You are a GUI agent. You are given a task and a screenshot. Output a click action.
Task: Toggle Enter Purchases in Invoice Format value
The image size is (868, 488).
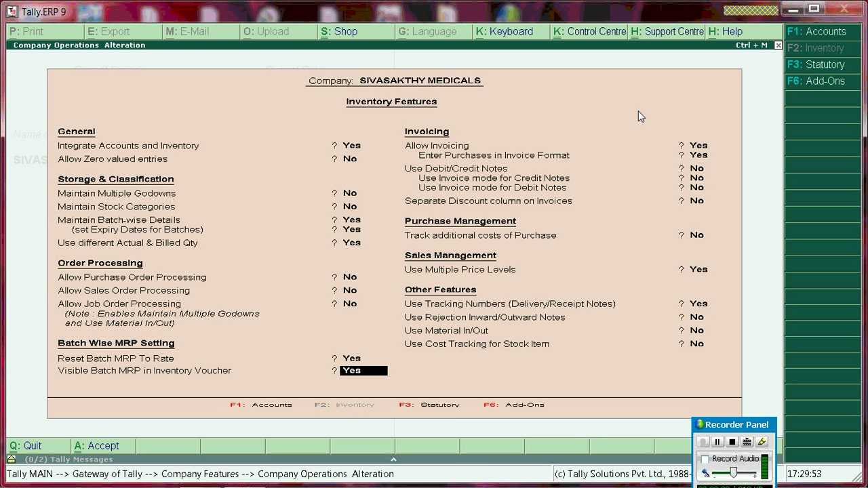click(x=698, y=155)
